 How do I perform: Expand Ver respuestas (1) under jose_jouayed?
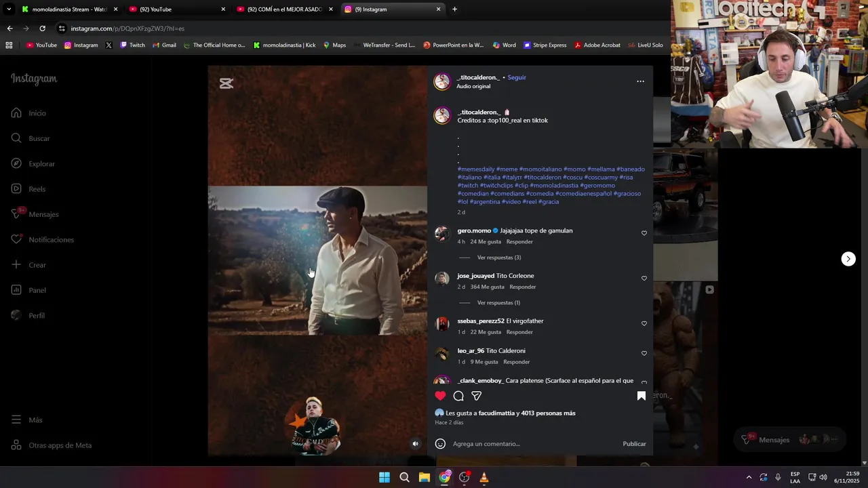click(x=498, y=303)
